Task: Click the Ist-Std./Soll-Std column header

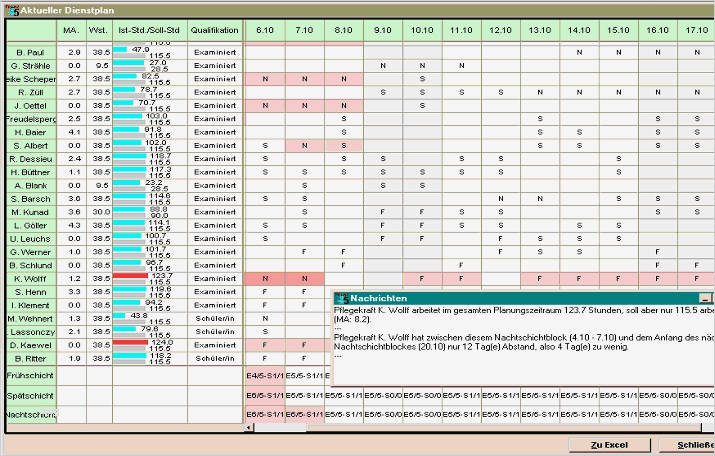Action: pos(150,30)
